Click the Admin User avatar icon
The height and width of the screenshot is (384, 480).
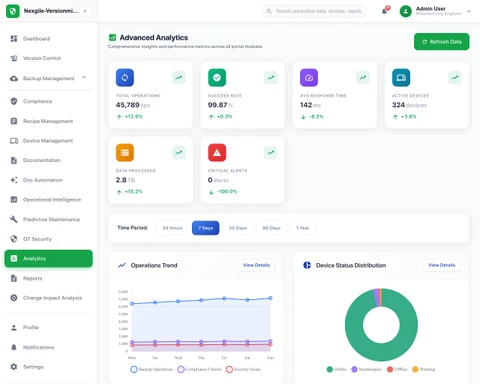406,11
